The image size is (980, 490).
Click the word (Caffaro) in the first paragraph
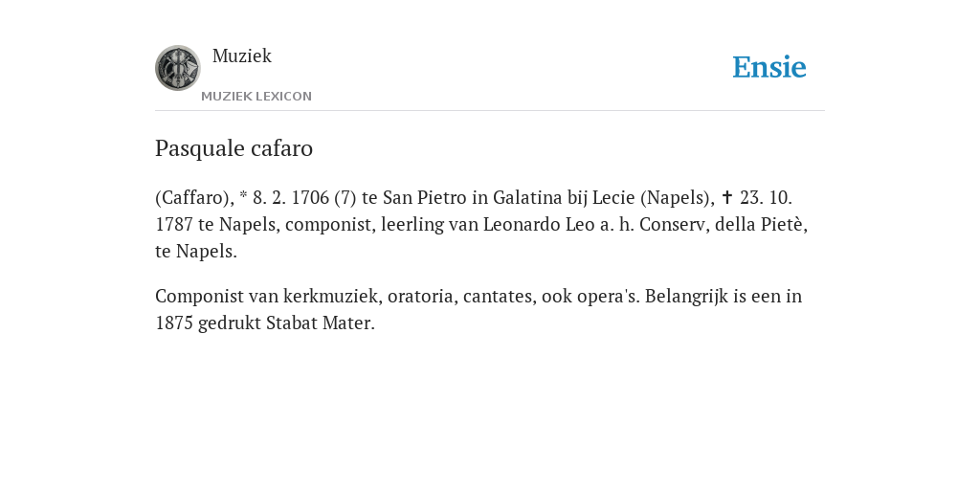click(x=194, y=198)
